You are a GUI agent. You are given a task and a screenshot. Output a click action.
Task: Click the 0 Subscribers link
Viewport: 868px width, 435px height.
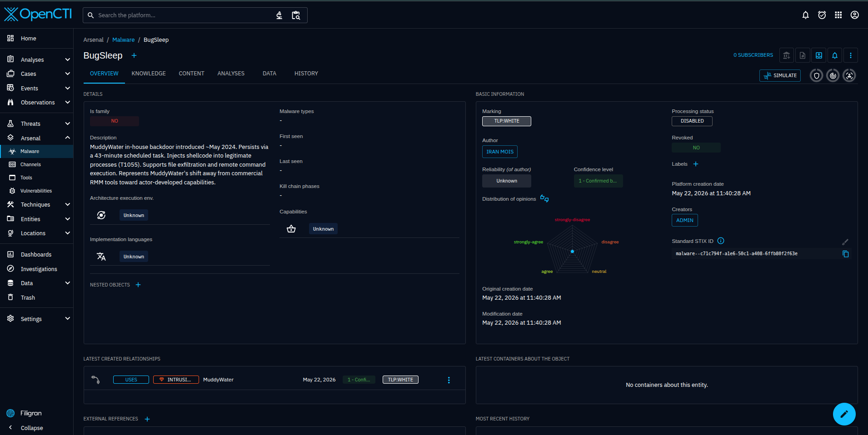coord(753,55)
